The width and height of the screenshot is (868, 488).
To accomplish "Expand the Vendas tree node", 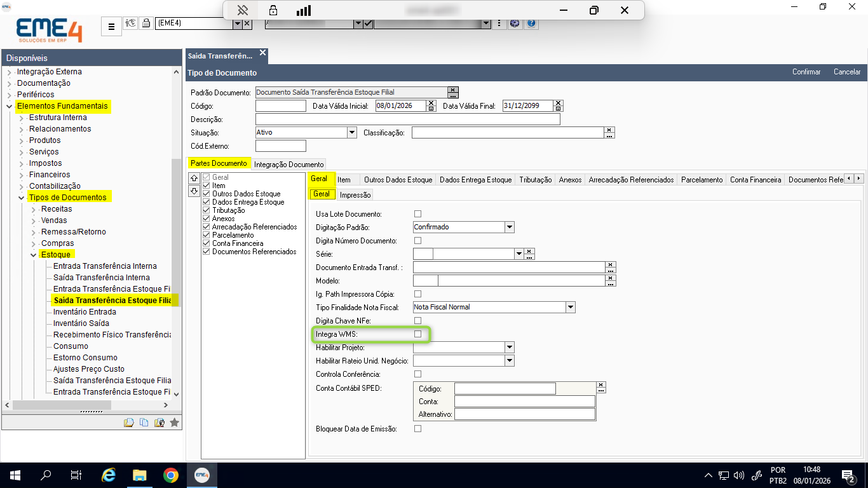I will [33, 220].
